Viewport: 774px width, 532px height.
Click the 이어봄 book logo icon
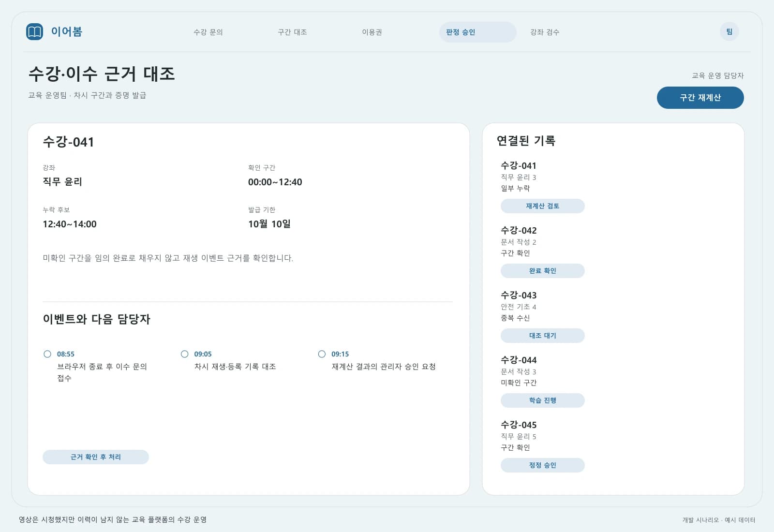(34, 32)
